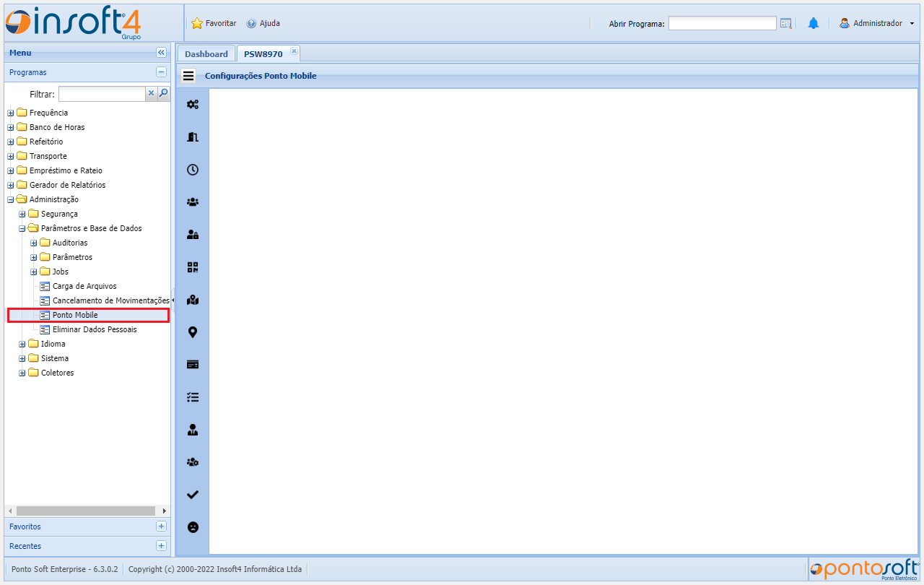The width and height of the screenshot is (924, 585).
Task: Click the checkmark icon in sidebar
Action: [193, 495]
